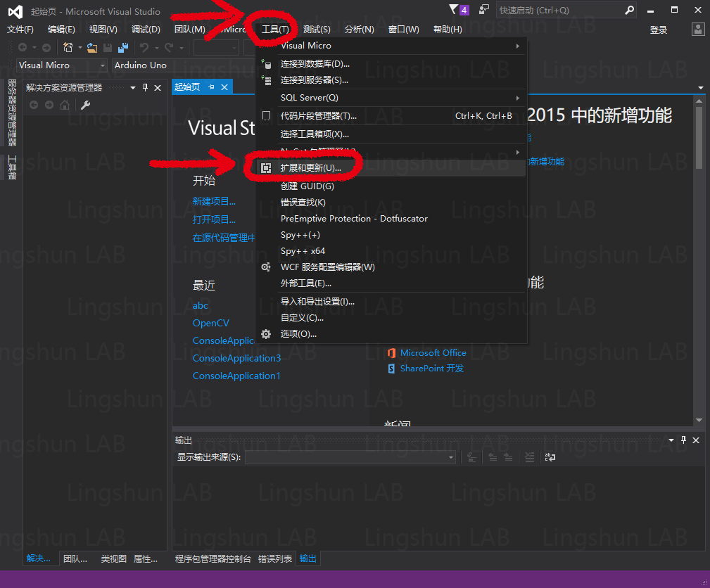Close the Solution Explorer panel
Viewport: 710px width, 588px height.
pos(158,88)
